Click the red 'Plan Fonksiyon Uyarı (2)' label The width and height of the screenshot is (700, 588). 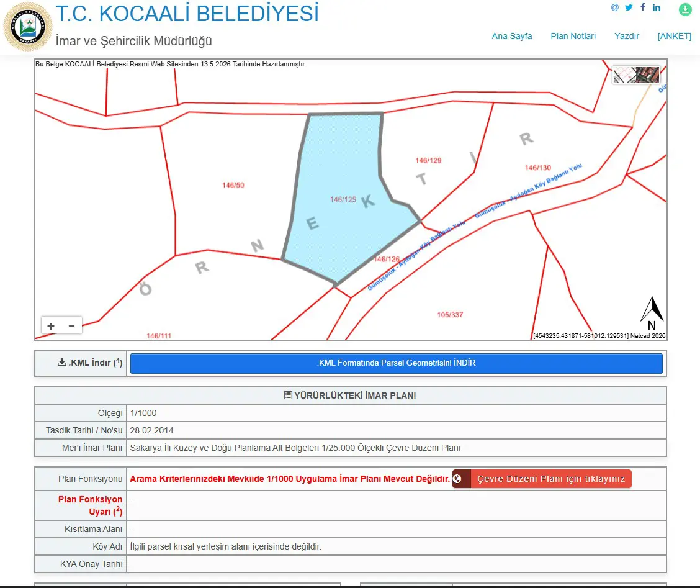point(90,505)
